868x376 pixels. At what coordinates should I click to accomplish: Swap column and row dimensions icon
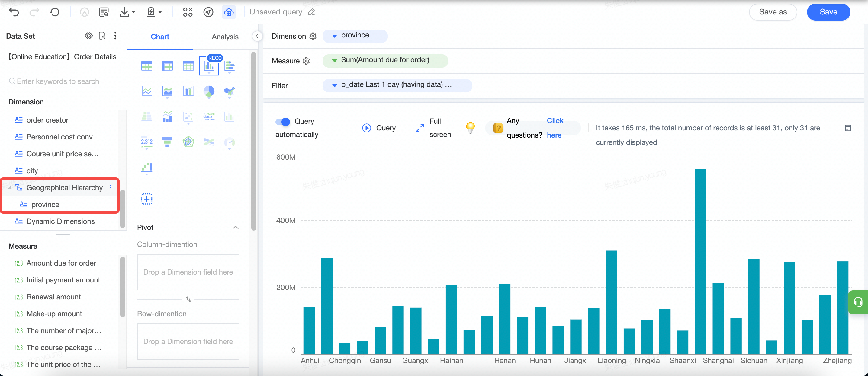[x=188, y=299]
